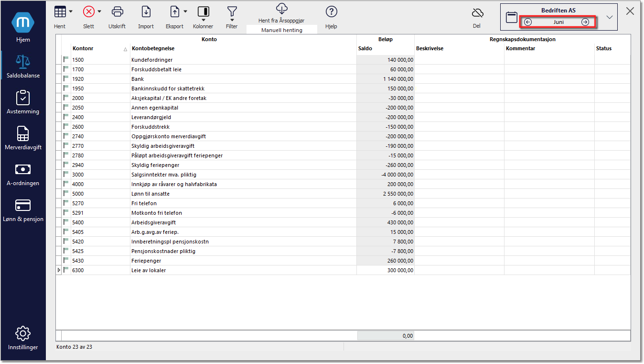Click the Slett delete icon

[x=88, y=11]
